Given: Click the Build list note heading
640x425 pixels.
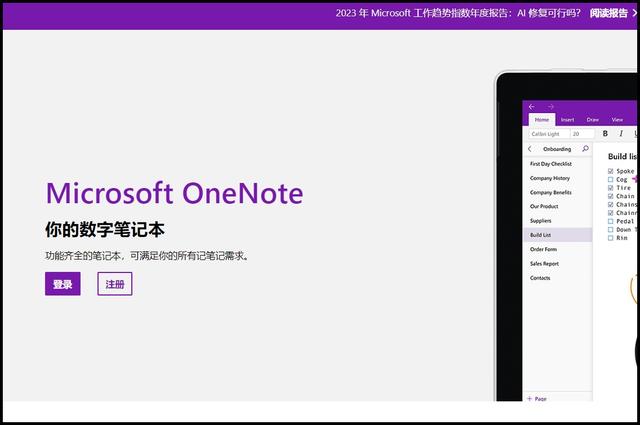Looking at the screenshot, I should [622, 156].
